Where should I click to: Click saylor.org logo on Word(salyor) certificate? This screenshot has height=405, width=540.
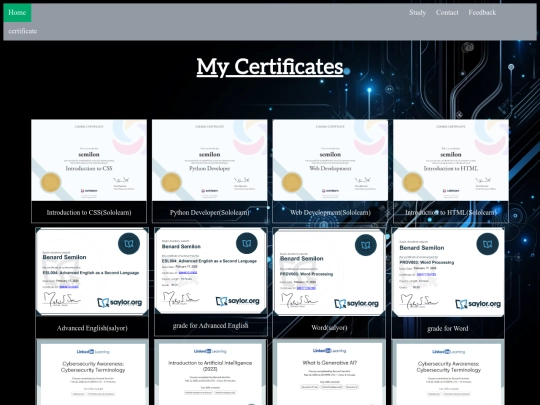(x=356, y=303)
